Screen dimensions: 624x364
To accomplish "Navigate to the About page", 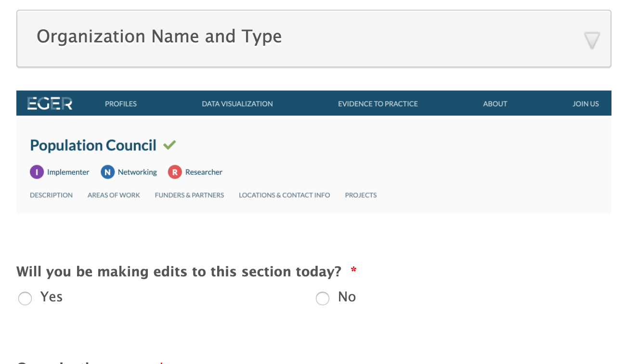I will point(495,104).
